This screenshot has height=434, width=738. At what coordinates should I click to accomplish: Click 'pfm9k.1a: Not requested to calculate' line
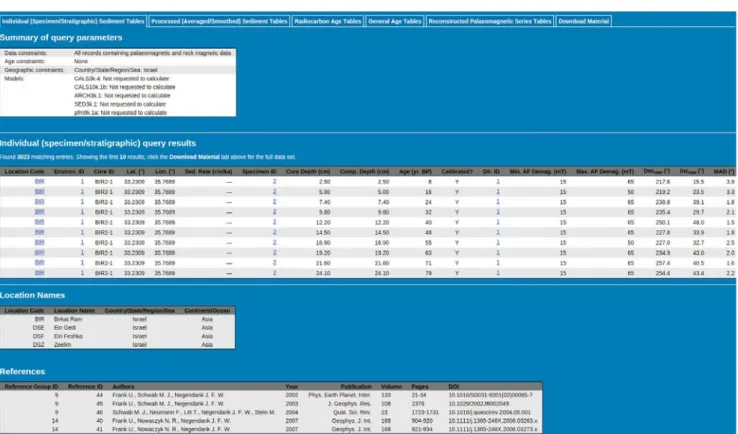coord(120,113)
